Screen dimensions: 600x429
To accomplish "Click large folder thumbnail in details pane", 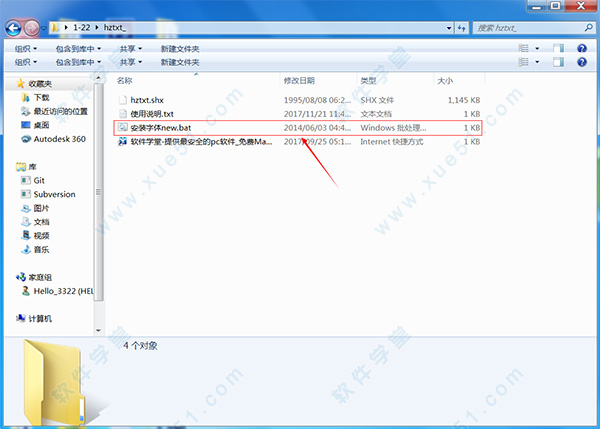I will pos(57,383).
